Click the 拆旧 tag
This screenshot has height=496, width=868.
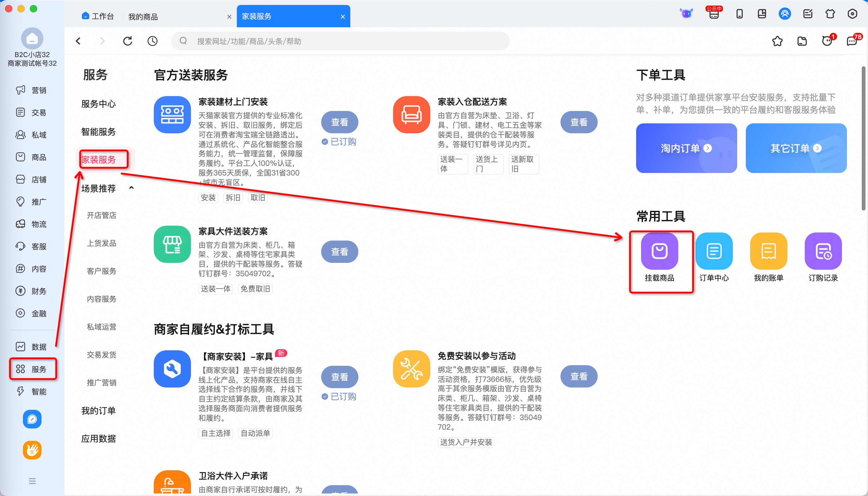[x=233, y=197]
